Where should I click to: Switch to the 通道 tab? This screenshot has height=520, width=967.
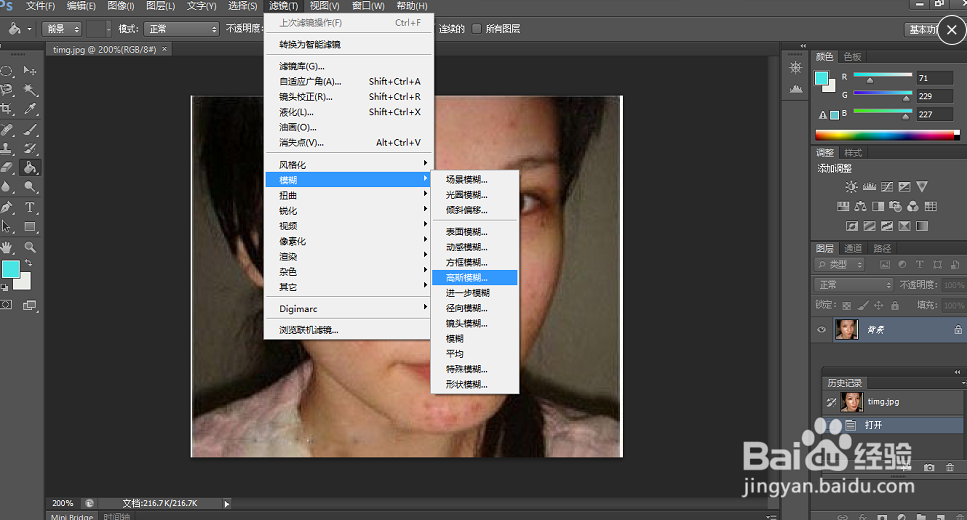click(x=853, y=249)
